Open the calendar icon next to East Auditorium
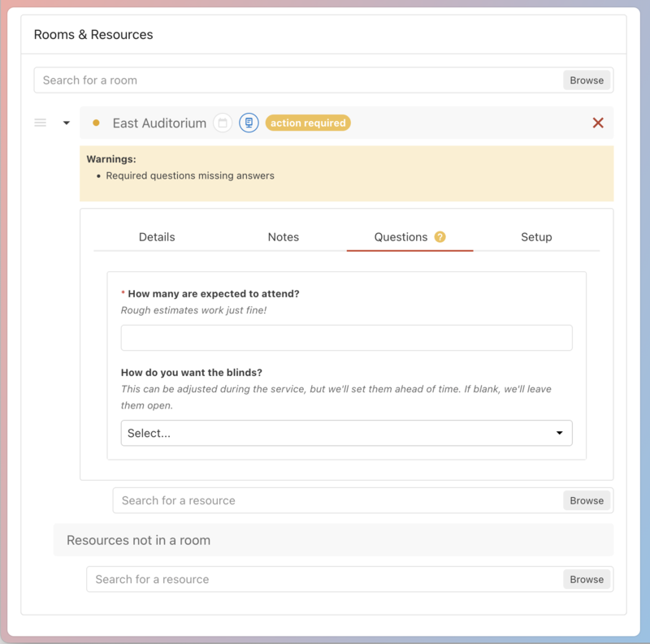Viewport: 650px width, 644px height. pyautogui.click(x=223, y=123)
